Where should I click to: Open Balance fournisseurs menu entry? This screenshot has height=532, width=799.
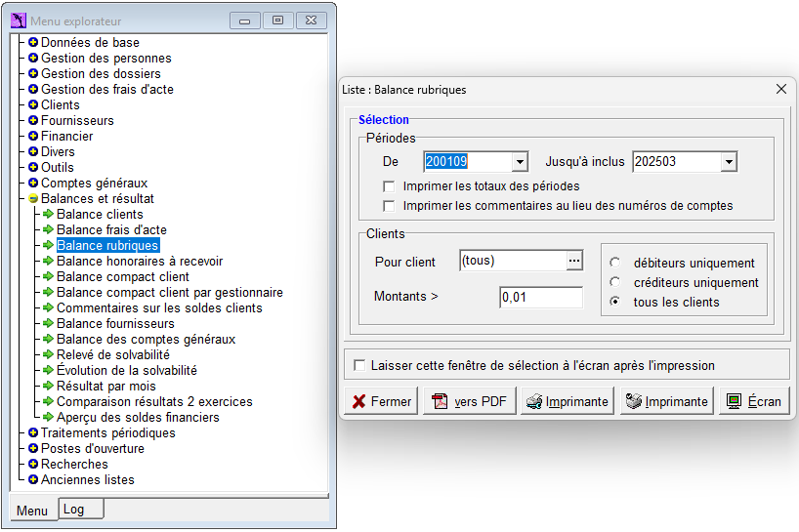tap(115, 324)
